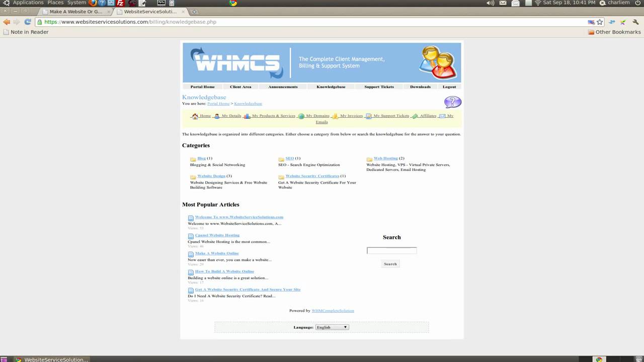Viewport: 644px width, 362px height.
Task: Click the Website Design category folder icon
Action: 193,177
